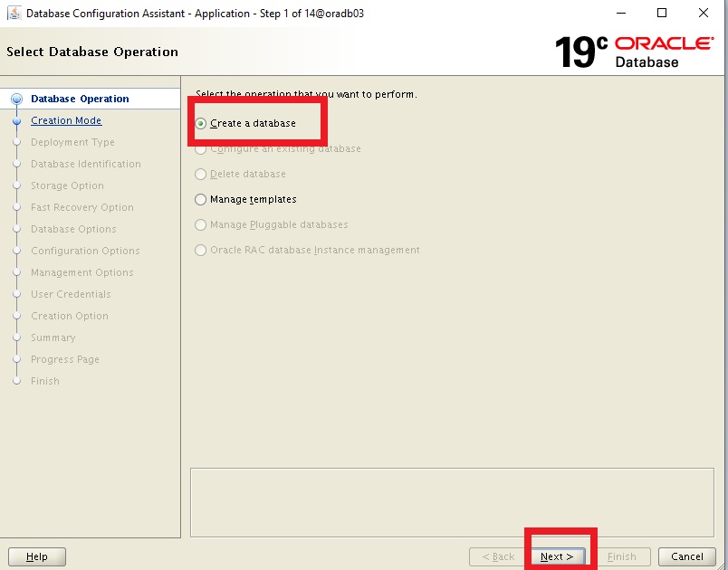Open the 'Creation Mode' step link
This screenshot has width=728, height=570.
[x=66, y=120]
